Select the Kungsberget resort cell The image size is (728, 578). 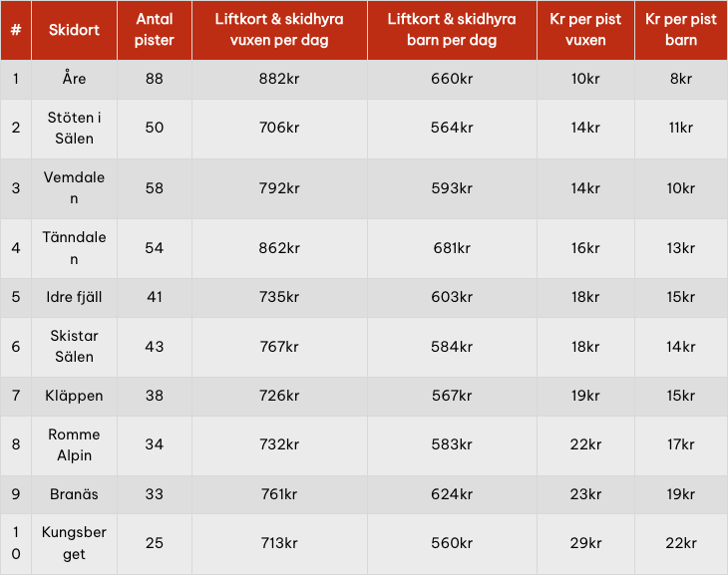pyautogui.click(x=74, y=543)
